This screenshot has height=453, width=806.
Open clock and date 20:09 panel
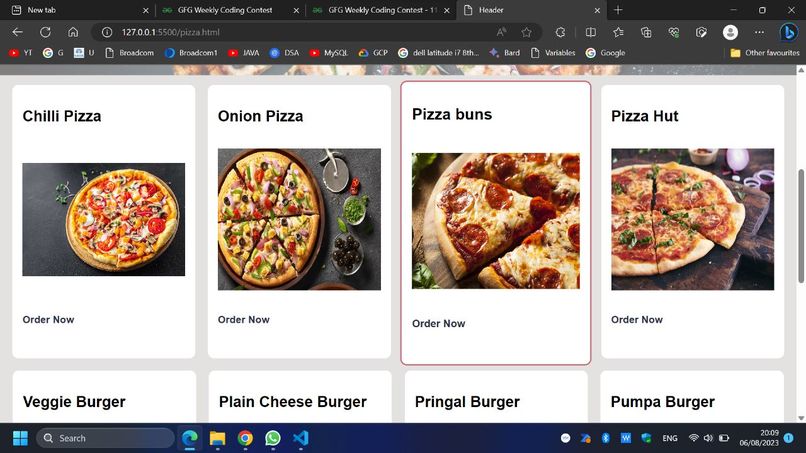coord(759,438)
